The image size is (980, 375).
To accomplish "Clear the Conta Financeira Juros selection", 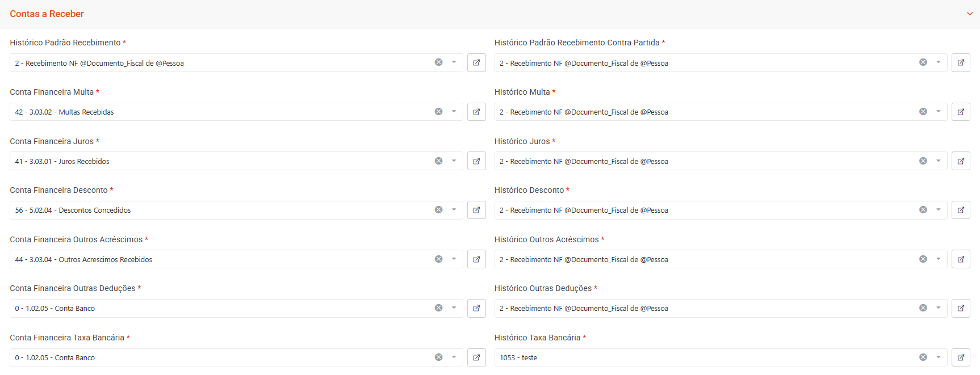I will 438,161.
